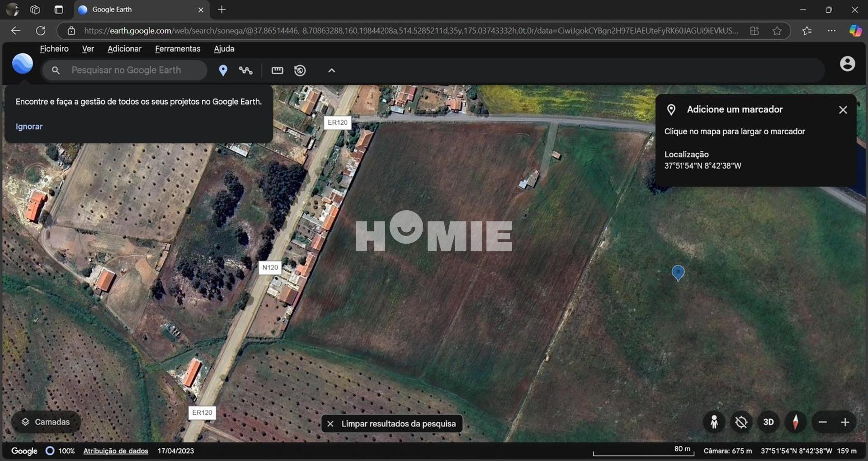This screenshot has height=461, width=868.
Task: Open historical imagery clock icon
Action: pos(300,71)
